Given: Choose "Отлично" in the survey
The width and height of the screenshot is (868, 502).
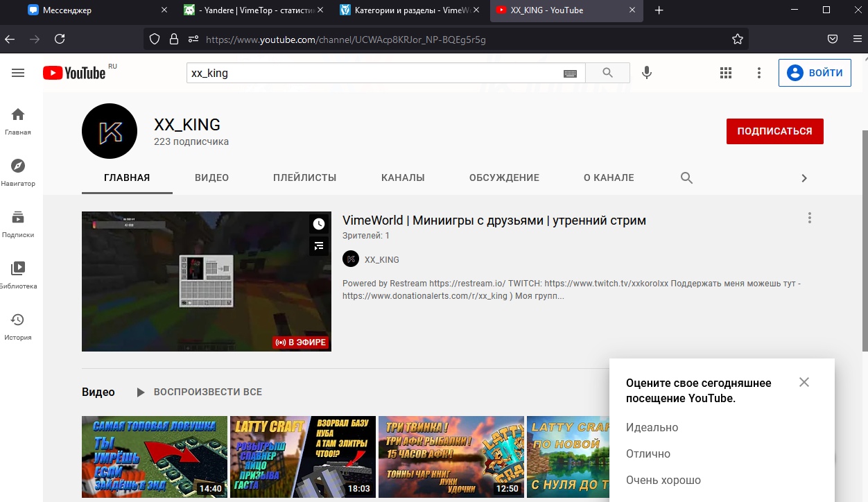Looking at the screenshot, I should 648,454.
